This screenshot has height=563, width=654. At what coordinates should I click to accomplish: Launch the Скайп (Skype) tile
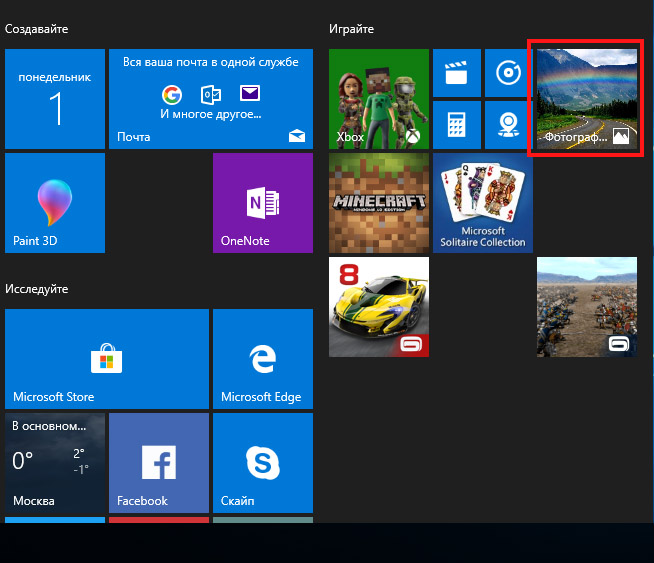tap(263, 463)
